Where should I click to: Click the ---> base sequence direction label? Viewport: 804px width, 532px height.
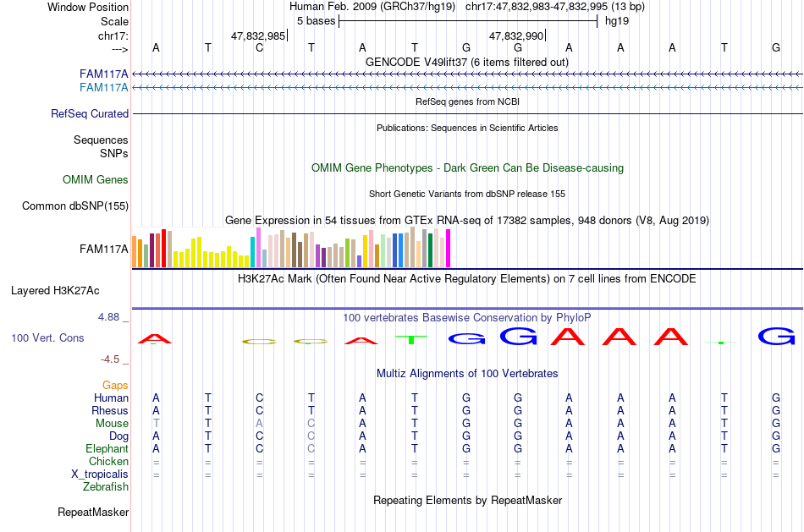click(x=119, y=49)
